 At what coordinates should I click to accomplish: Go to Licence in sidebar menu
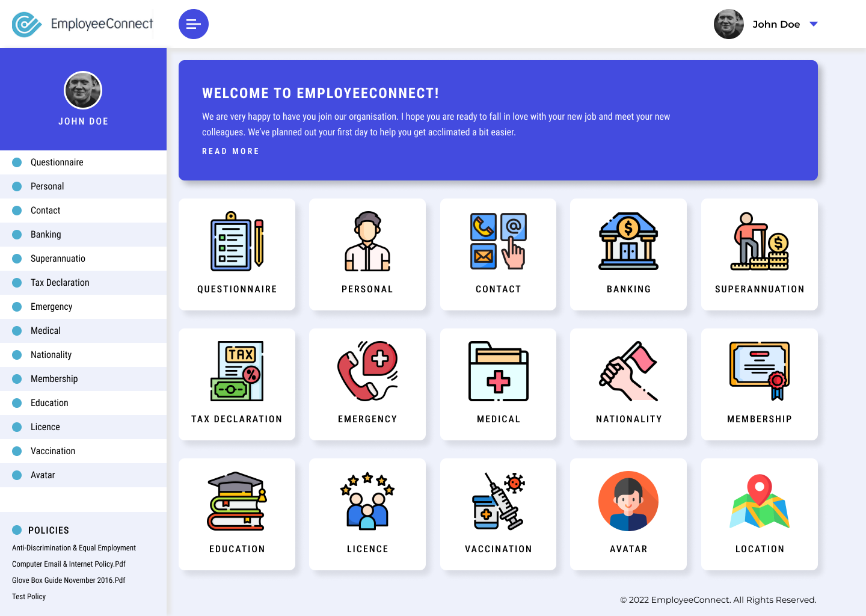(x=45, y=427)
